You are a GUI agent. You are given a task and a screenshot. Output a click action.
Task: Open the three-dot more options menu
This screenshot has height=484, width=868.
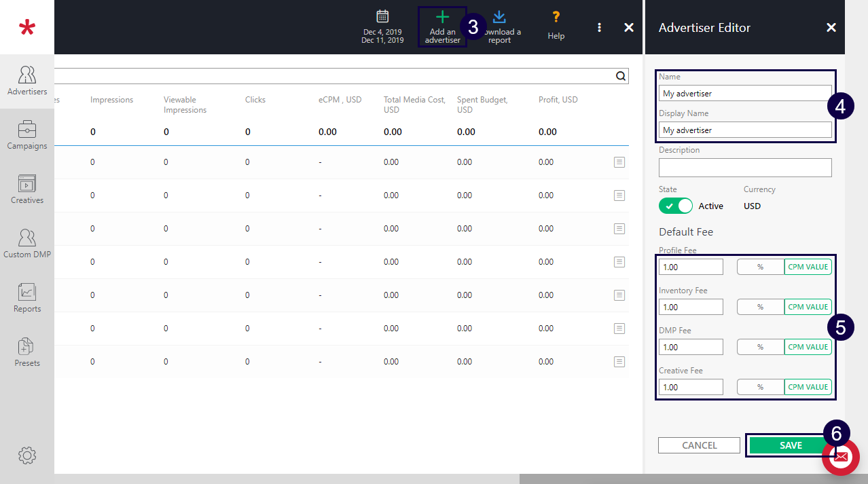(x=599, y=27)
